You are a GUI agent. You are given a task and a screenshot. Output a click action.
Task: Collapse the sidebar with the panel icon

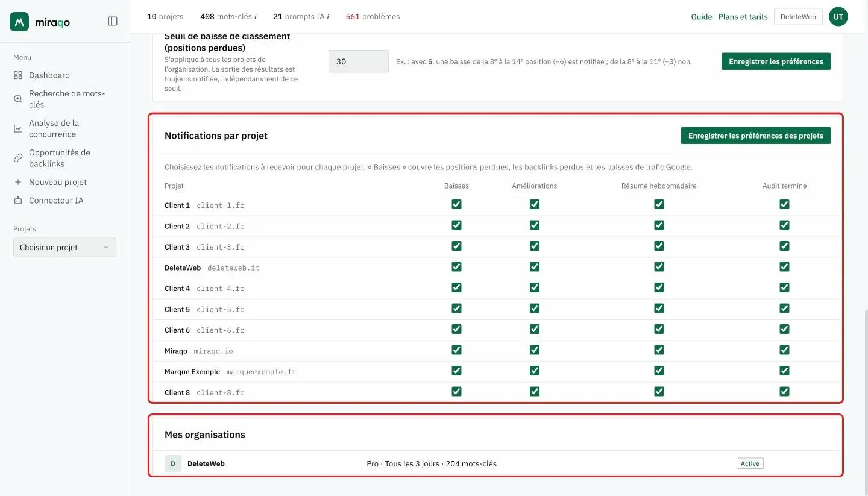(x=113, y=21)
